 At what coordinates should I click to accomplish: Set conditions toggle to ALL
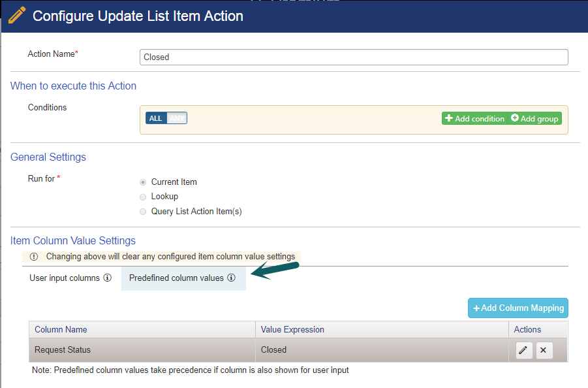pyautogui.click(x=156, y=118)
